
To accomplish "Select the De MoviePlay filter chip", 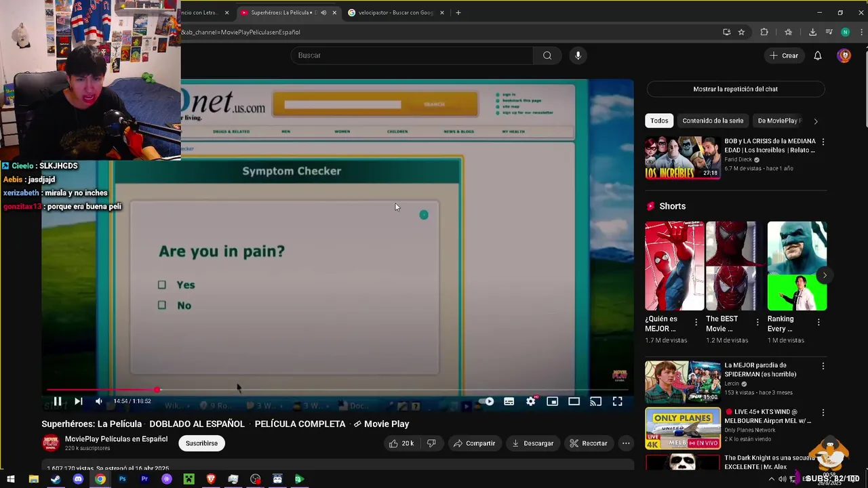I will coord(778,121).
